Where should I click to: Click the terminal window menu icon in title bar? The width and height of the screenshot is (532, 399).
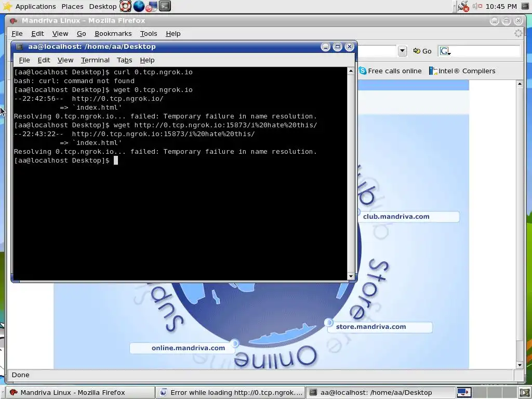coord(19,47)
